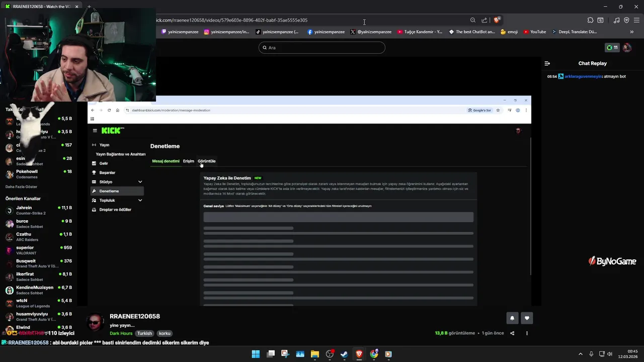Open the Snipping Tool taskbar icon
Image resolution: width=644 pixels, height=362 pixels.
[x=285, y=354]
